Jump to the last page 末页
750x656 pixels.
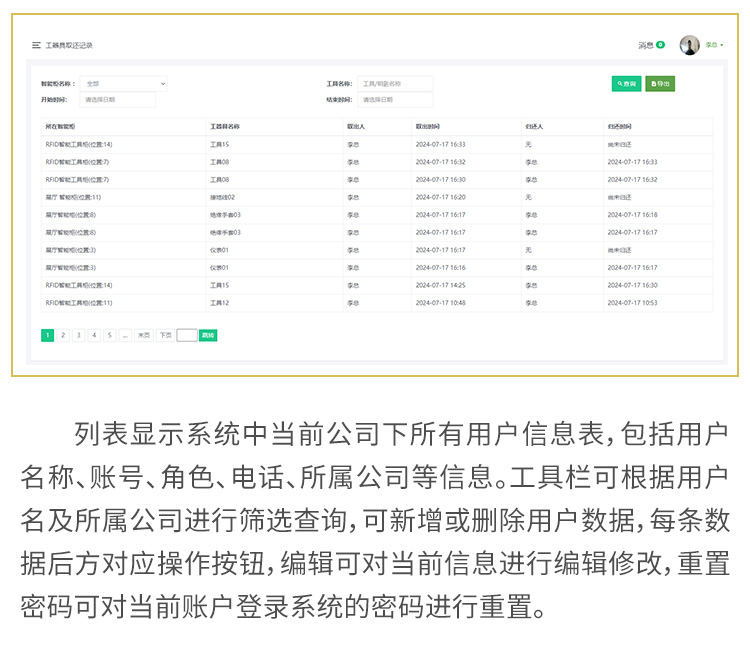click(x=144, y=336)
